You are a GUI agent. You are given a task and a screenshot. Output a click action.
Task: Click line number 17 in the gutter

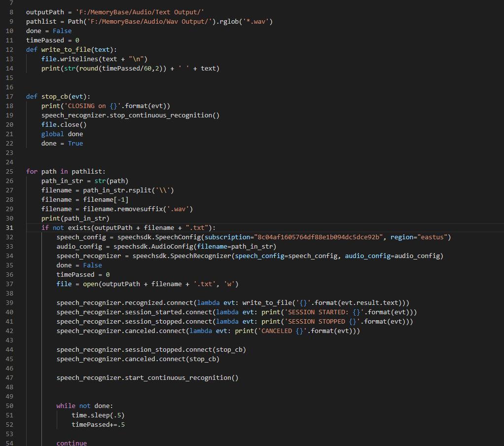[x=9, y=97]
